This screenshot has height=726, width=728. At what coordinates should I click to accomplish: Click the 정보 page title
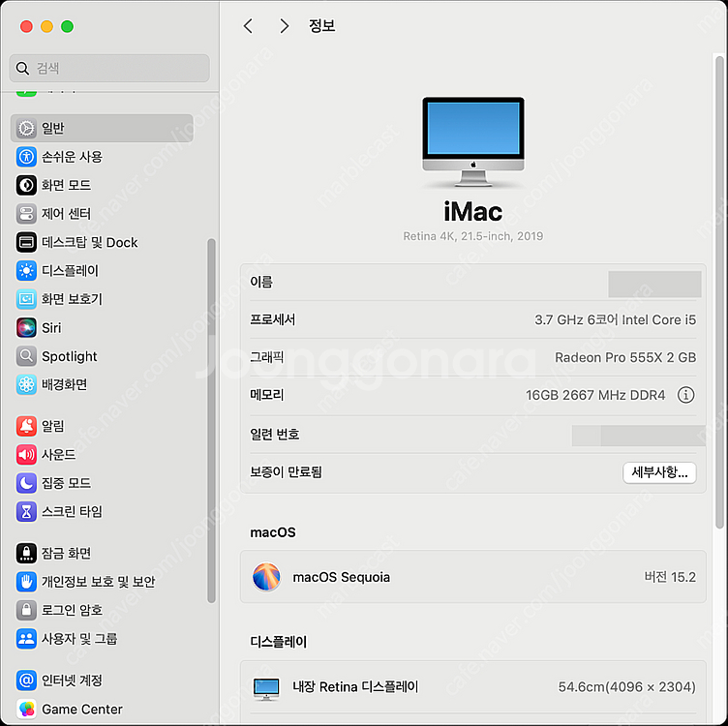(321, 25)
